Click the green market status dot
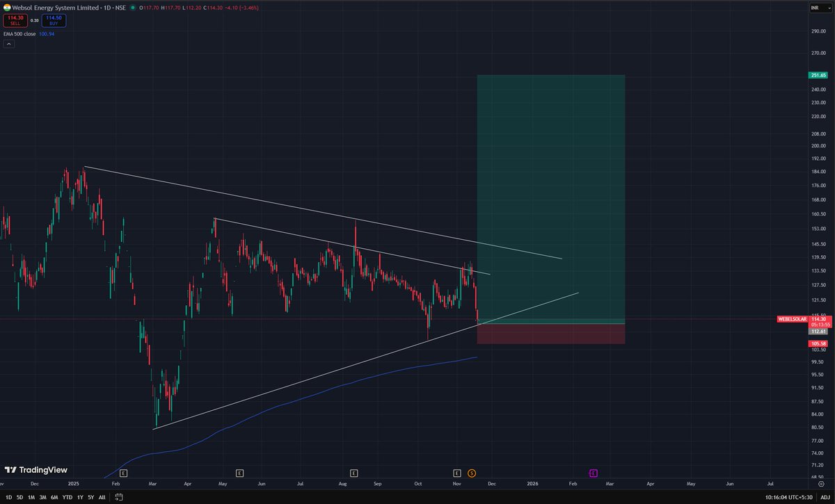 (132, 8)
